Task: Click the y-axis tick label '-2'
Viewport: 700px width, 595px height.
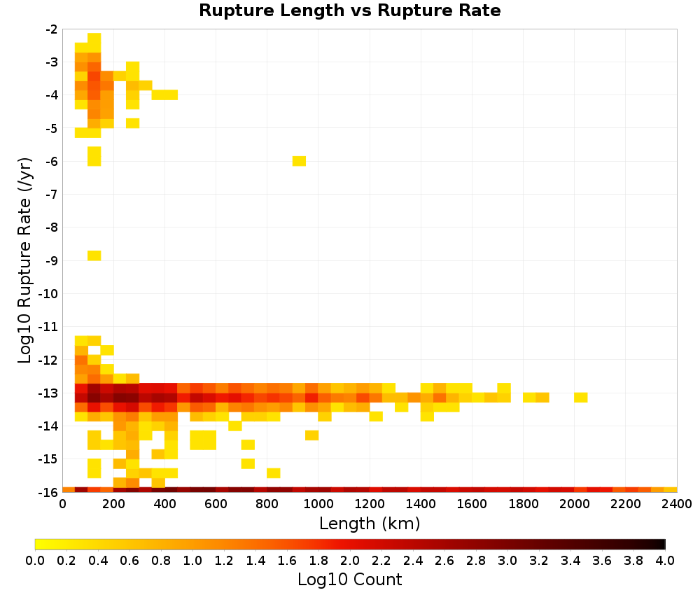Action: coord(51,29)
